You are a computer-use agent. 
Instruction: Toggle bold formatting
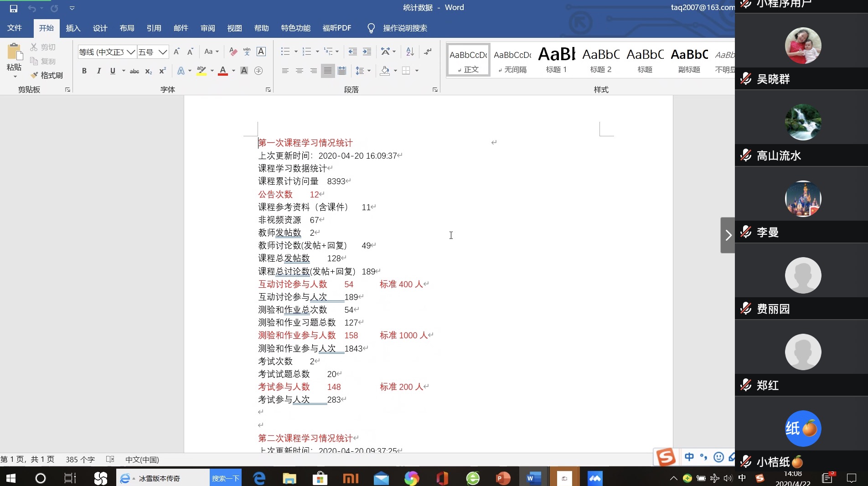pos(84,71)
